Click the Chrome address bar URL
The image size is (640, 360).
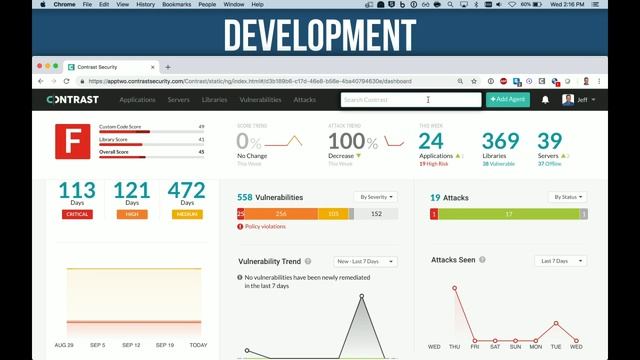[x=250, y=81]
